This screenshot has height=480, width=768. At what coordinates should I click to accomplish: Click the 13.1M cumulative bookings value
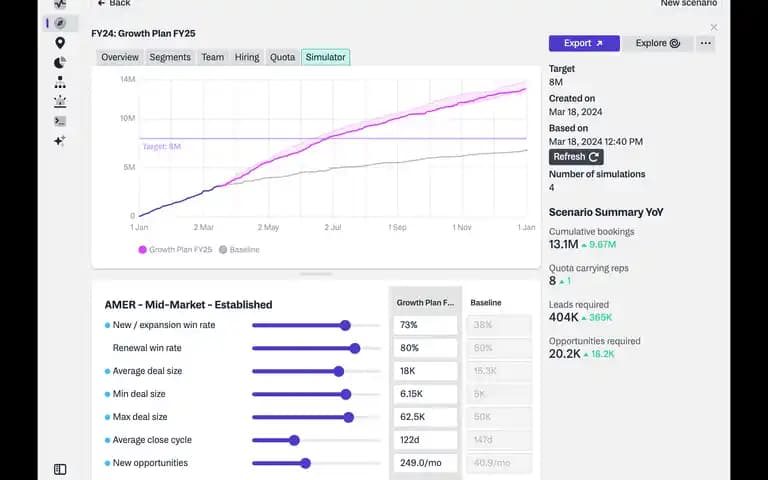pyautogui.click(x=563, y=244)
